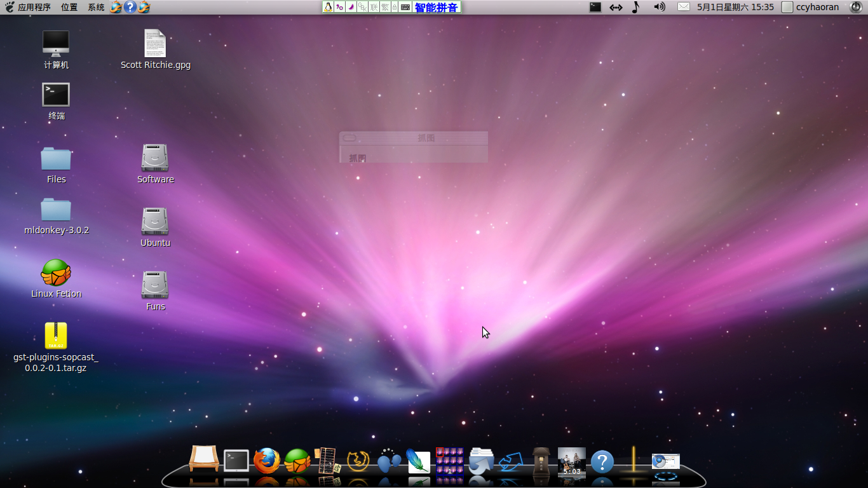Open the 位置 places menu
Viewport: 868px width, 488px height.
tap(69, 7)
